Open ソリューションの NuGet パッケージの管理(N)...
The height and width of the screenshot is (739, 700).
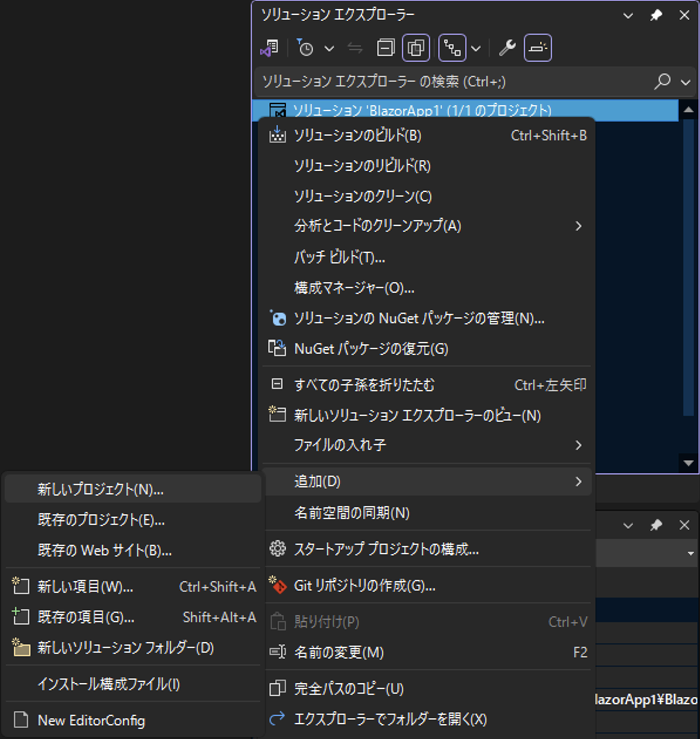[x=428, y=318]
